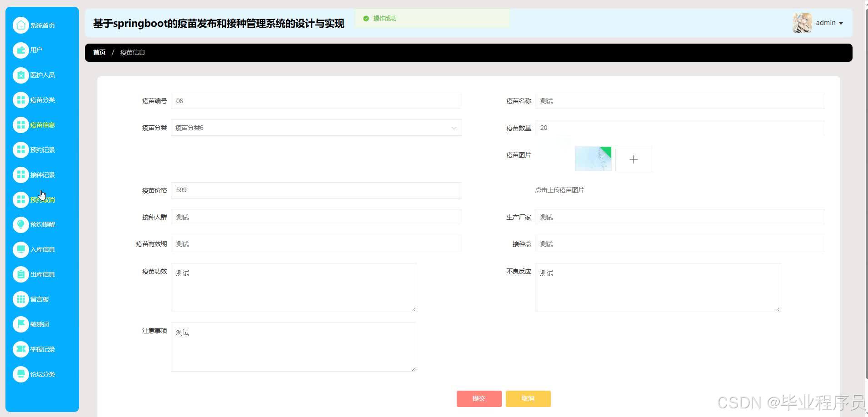Click the 系统首页 home icon
This screenshot has height=417, width=868.
point(21,25)
